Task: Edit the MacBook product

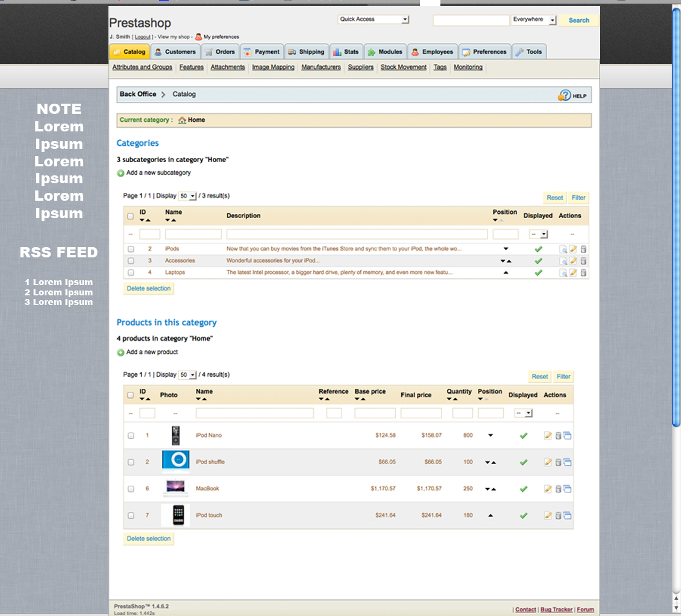Action: [x=548, y=489]
